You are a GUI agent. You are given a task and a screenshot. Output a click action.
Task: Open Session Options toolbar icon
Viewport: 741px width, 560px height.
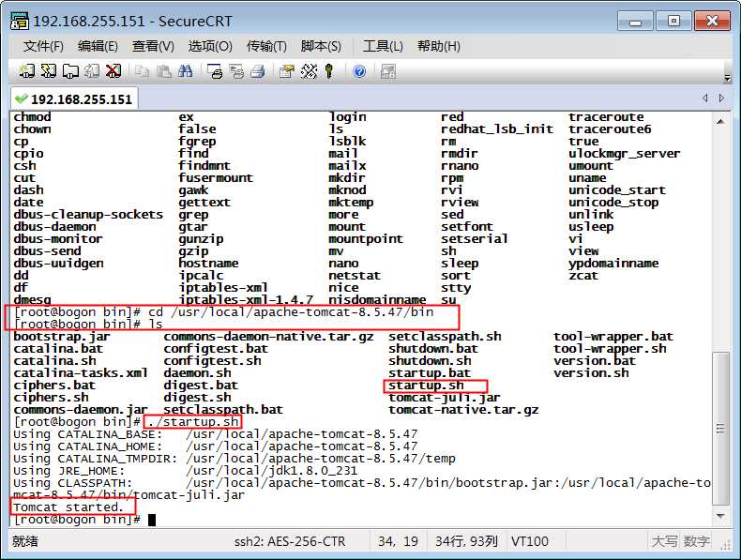286,71
